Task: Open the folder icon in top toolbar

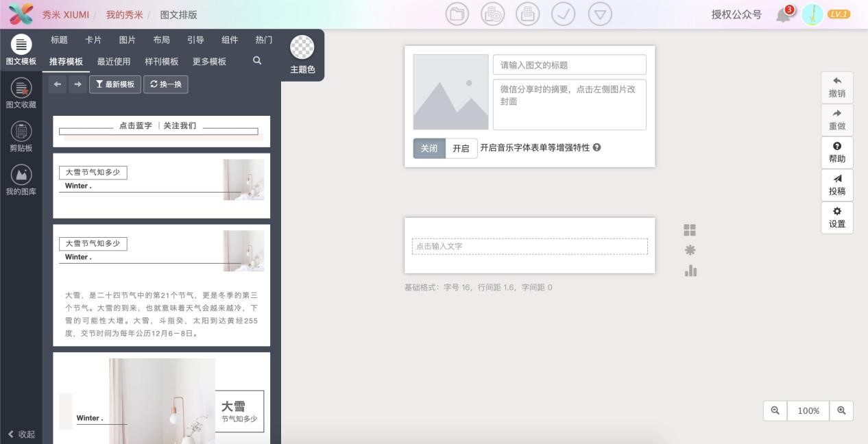Action: click(457, 14)
